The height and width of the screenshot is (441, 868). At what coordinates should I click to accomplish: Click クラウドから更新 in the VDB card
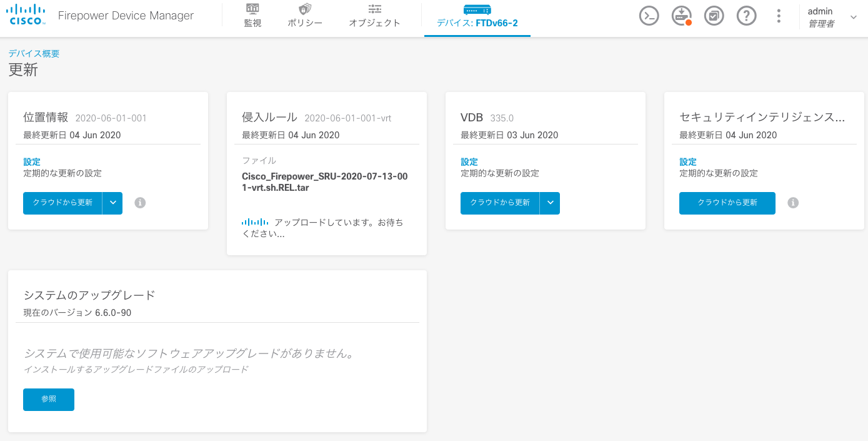500,203
